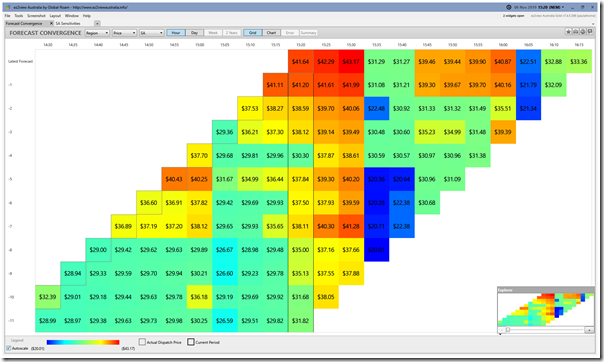
Task: Open the Screenshot menu
Action: (x=36, y=16)
